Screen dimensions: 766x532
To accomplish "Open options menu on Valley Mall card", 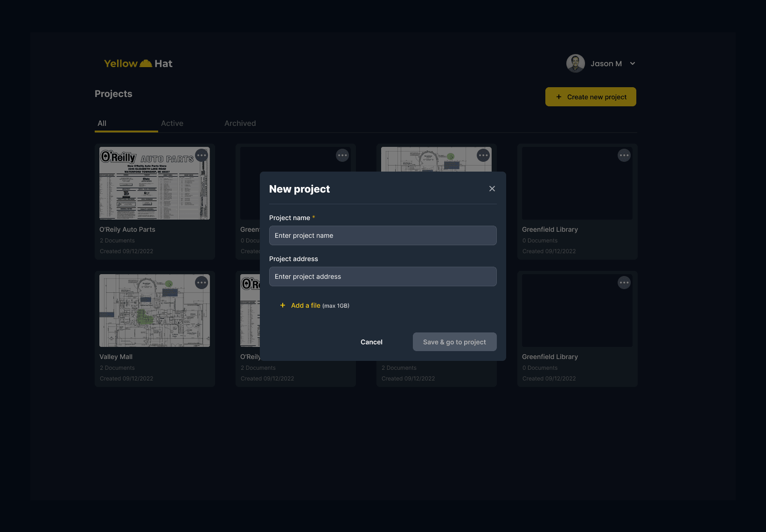I will (202, 283).
